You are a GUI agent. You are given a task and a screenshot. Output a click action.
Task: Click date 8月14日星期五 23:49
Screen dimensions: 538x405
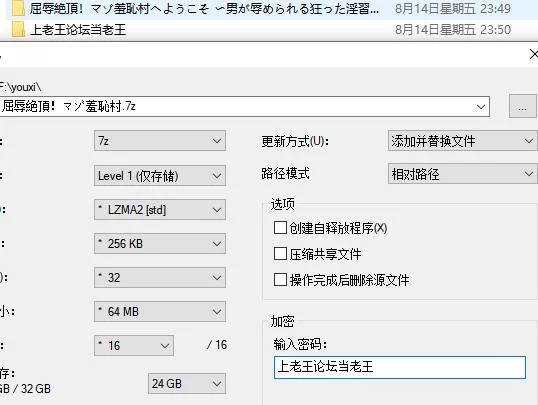point(453,9)
